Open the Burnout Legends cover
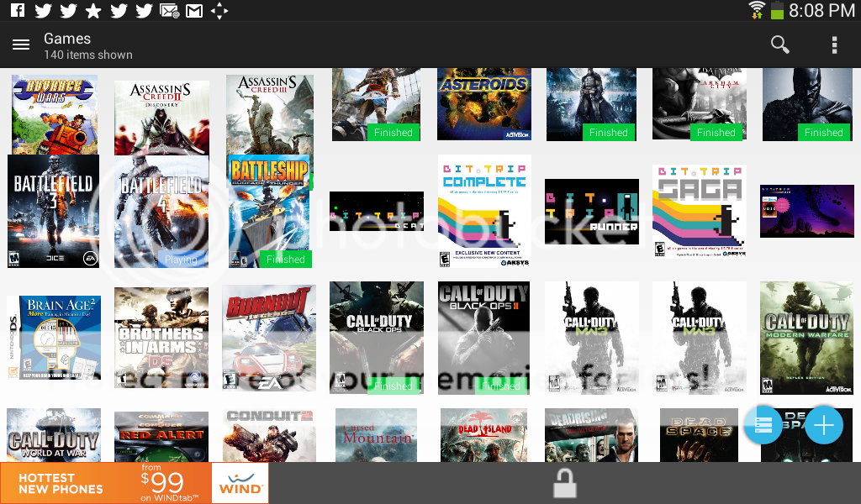 coord(269,338)
